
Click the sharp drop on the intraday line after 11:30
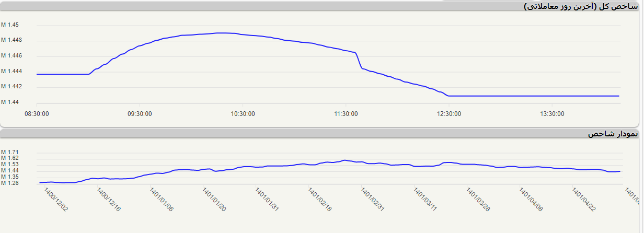(x=359, y=61)
